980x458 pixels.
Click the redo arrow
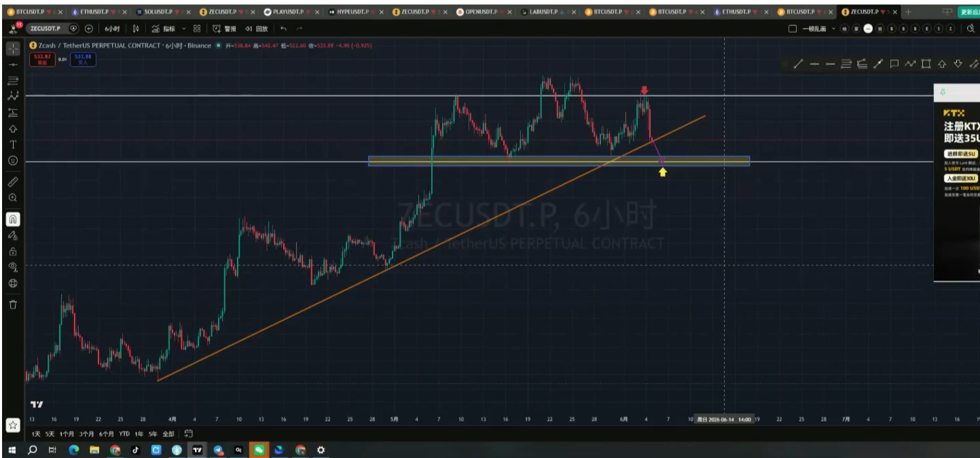[x=300, y=29]
